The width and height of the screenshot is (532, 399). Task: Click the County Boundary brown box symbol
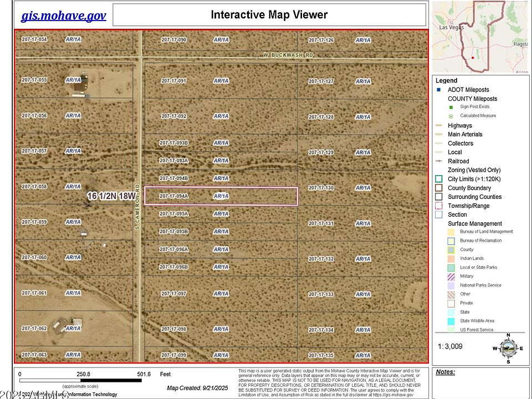tap(438, 188)
